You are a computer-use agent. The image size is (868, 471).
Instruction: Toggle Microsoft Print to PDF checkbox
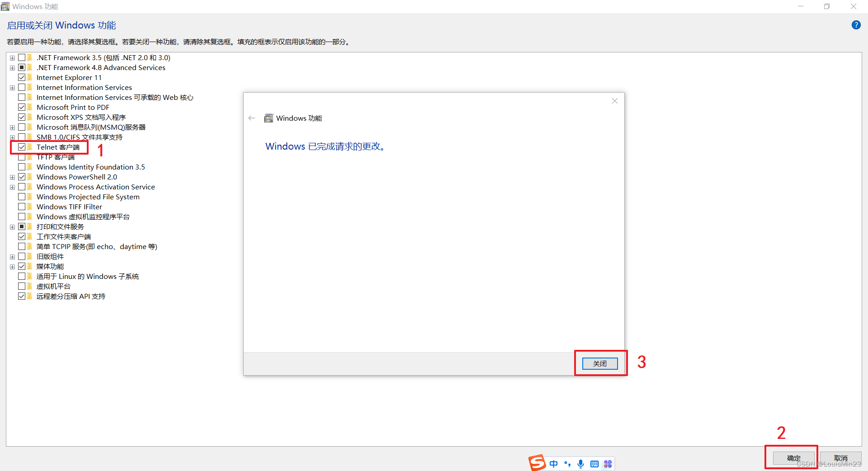point(22,107)
